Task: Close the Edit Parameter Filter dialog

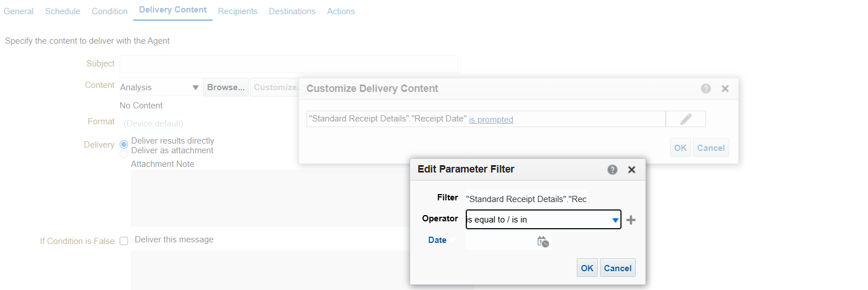Action: (632, 170)
